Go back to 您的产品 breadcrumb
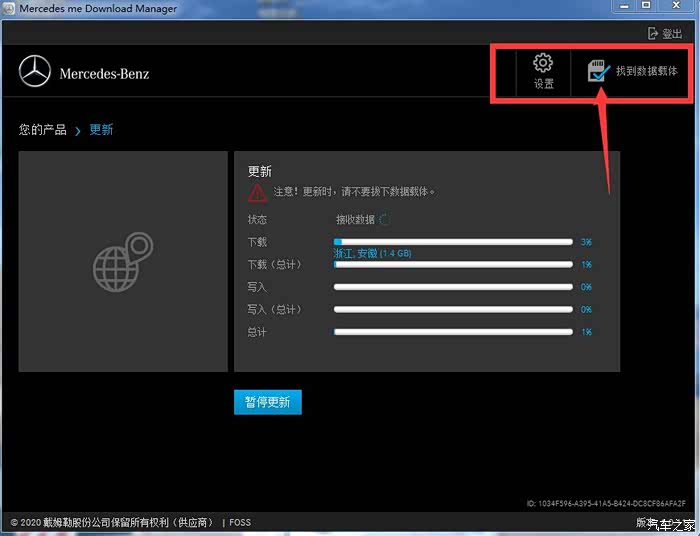The image size is (700, 536). pos(42,130)
